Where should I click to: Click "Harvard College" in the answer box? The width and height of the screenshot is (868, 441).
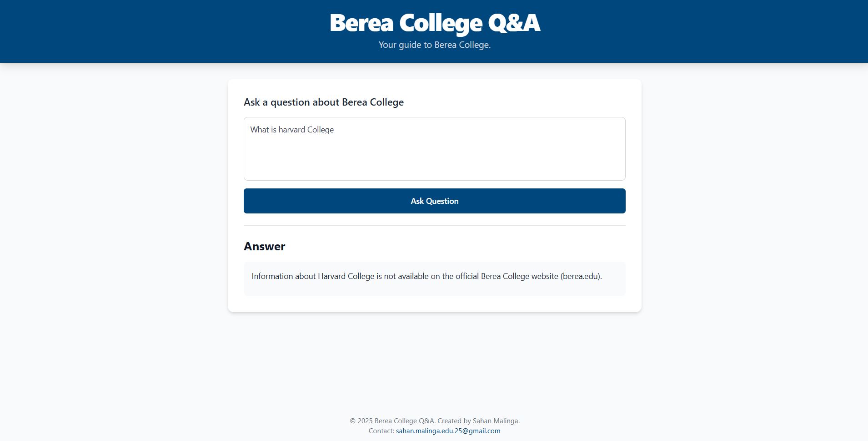coord(346,276)
